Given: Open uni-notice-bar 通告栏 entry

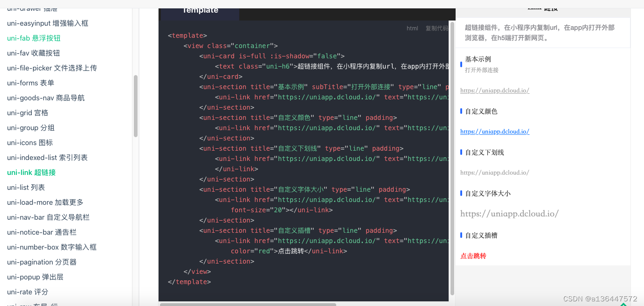Looking at the screenshot, I should click(42, 232).
